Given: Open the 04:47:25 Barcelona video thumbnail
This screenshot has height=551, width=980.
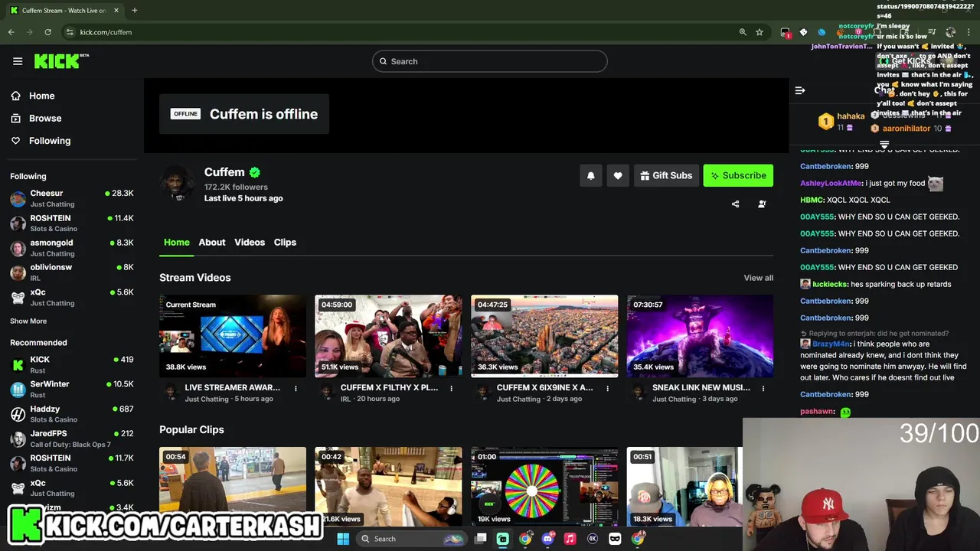Looking at the screenshot, I should point(544,336).
